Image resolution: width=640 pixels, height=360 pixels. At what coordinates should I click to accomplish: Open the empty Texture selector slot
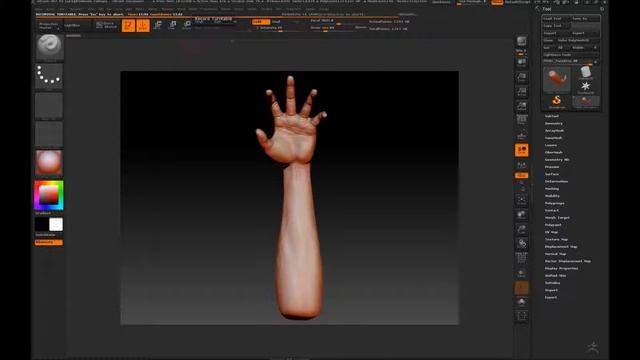(49, 134)
